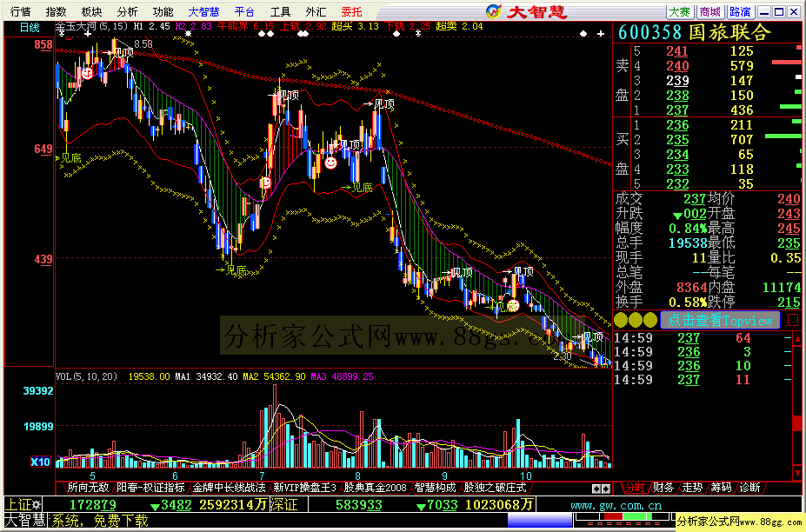806x532 pixels.
Task: Select the 所向无敌 indicator tab
Action: (x=88, y=488)
